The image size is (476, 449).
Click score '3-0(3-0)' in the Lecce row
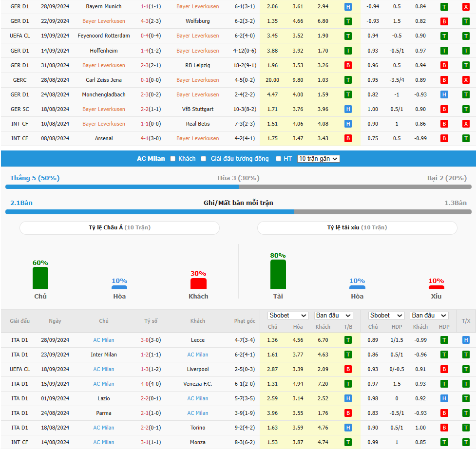pos(151,340)
